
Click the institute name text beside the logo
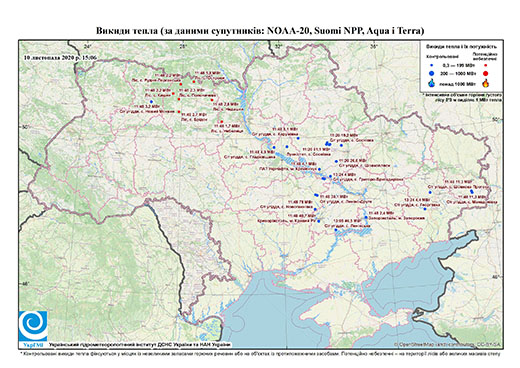(x=140, y=344)
